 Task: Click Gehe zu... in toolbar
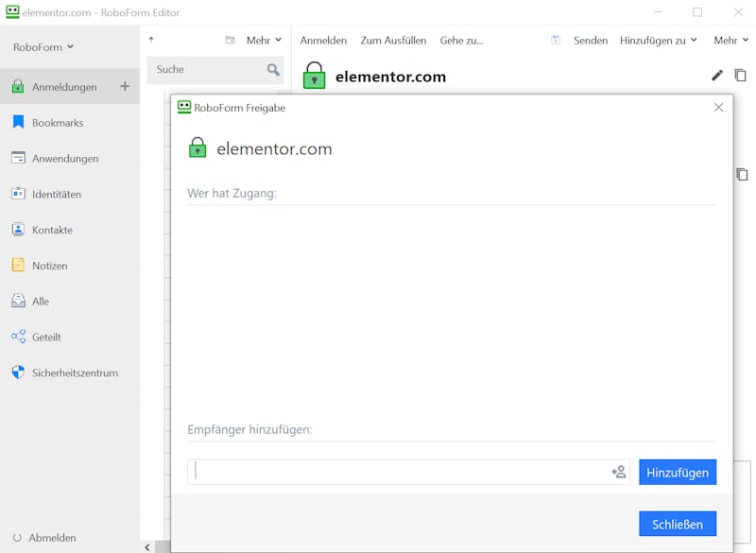(461, 41)
